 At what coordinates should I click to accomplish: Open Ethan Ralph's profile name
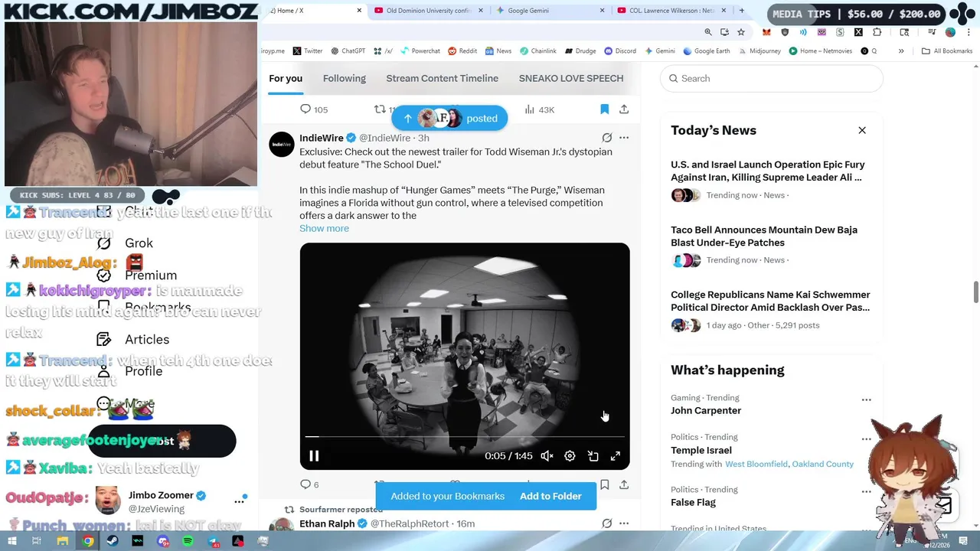point(327,523)
